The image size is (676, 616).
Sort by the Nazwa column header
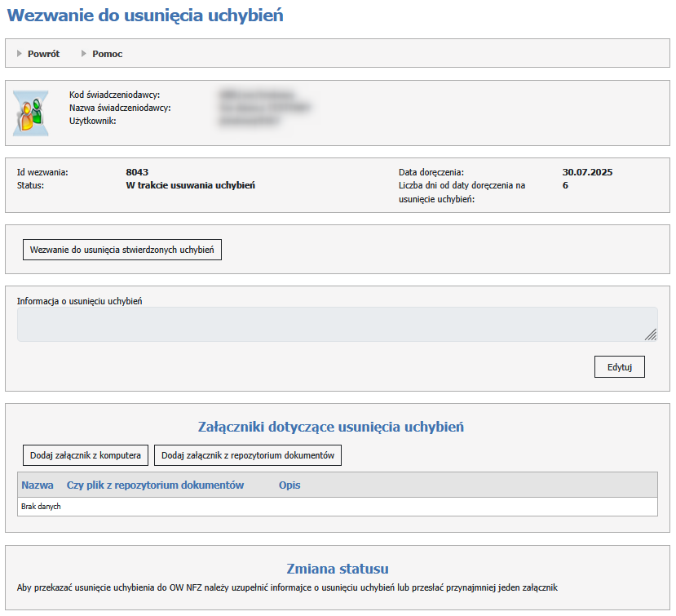tap(38, 485)
